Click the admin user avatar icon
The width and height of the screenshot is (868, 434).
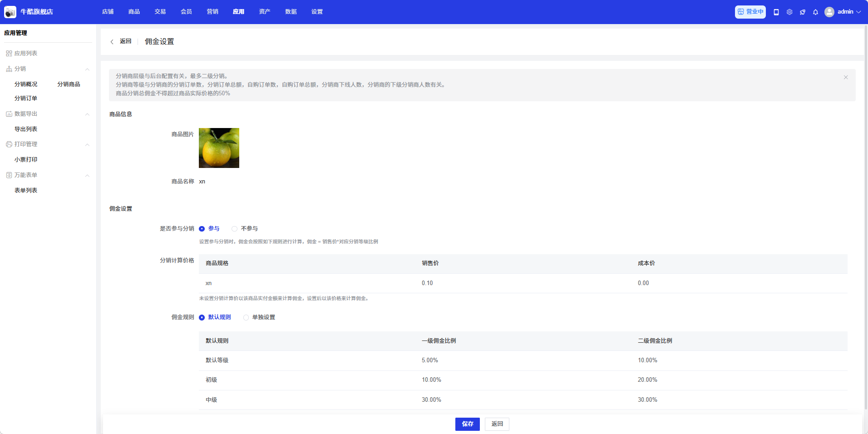pos(829,12)
